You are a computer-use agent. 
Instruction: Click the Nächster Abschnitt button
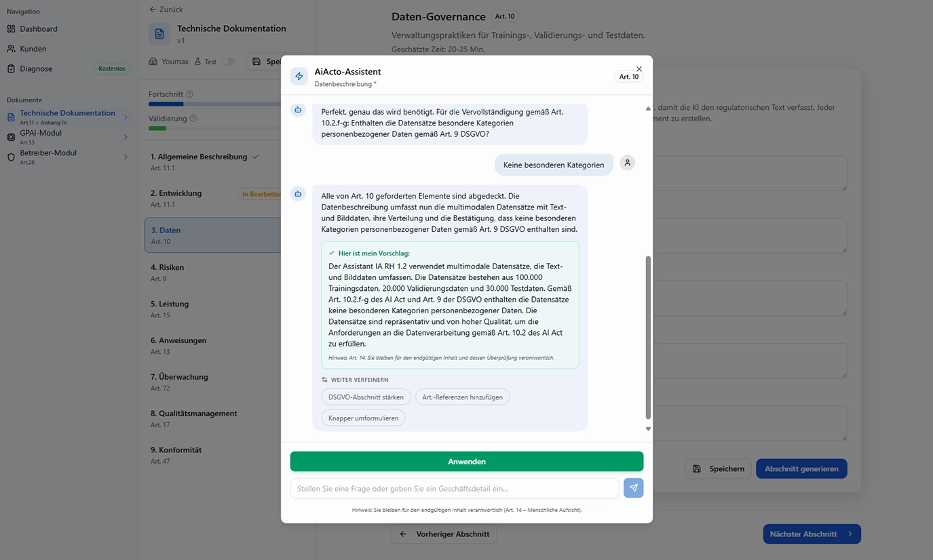pos(812,534)
